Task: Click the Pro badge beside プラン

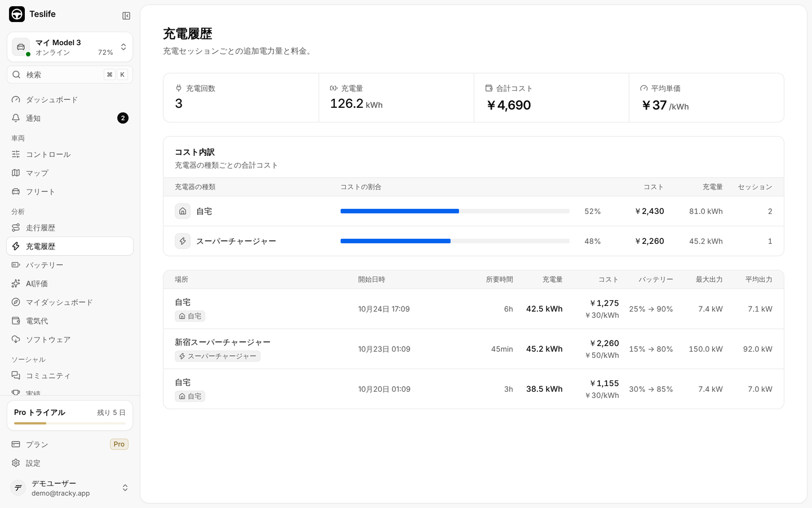Action: 119,444
